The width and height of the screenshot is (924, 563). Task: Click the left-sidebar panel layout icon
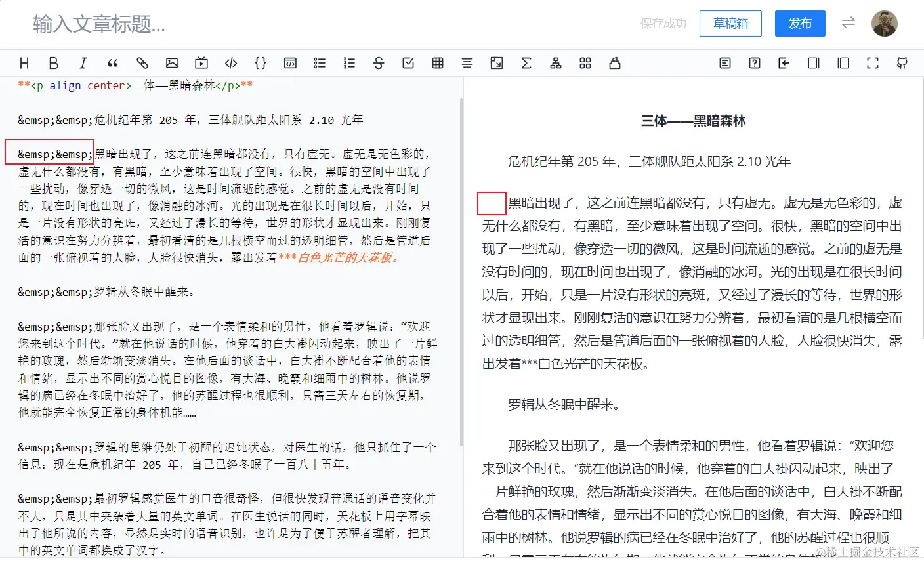tap(843, 63)
